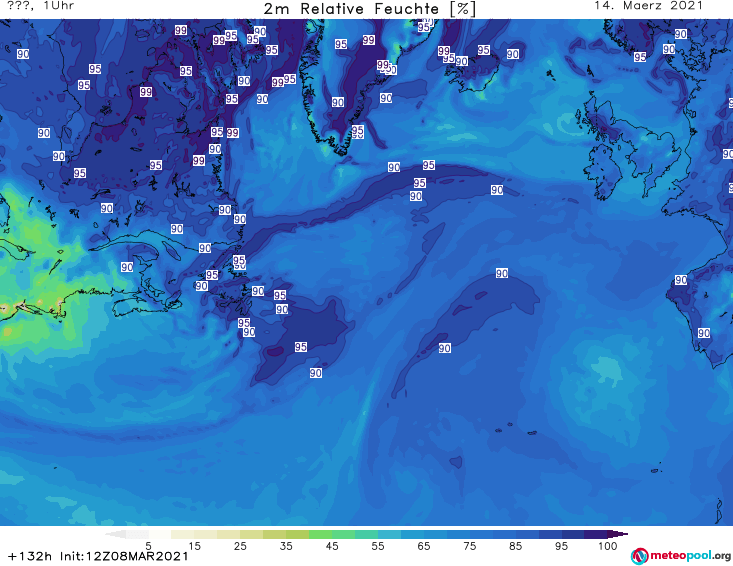This screenshot has width=733, height=566.
Task: Click the circular meteopool logo icon
Action: [x=639, y=556]
